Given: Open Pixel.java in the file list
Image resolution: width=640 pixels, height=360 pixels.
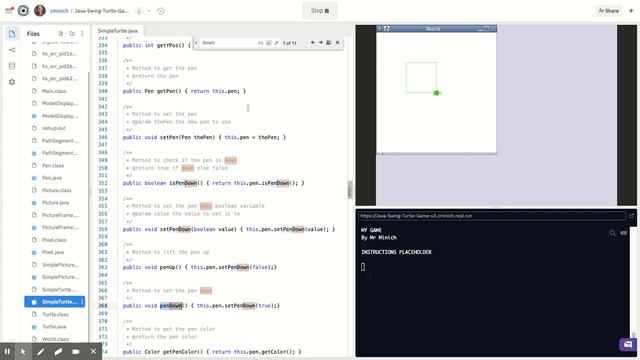Looking at the screenshot, I should pos(53,252).
